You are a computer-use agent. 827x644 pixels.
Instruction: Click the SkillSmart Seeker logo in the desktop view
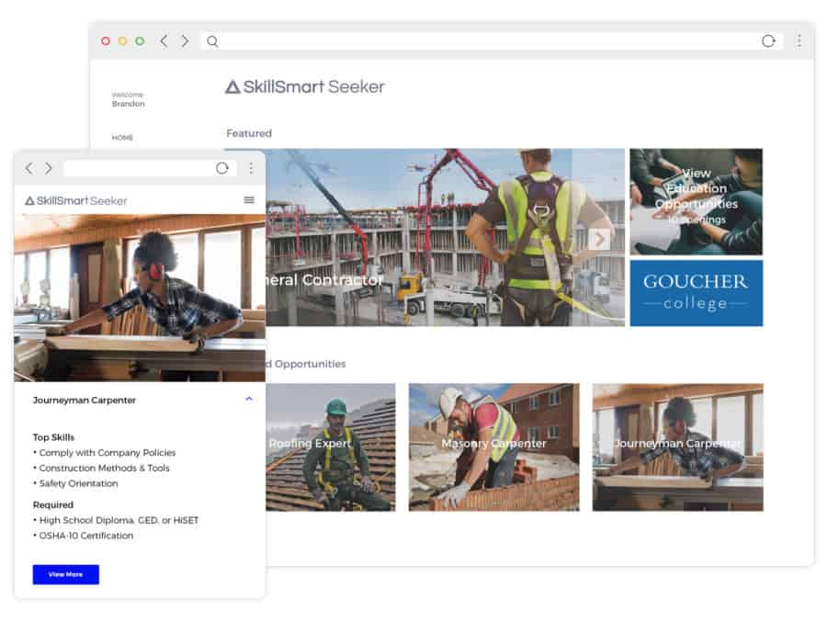click(305, 87)
